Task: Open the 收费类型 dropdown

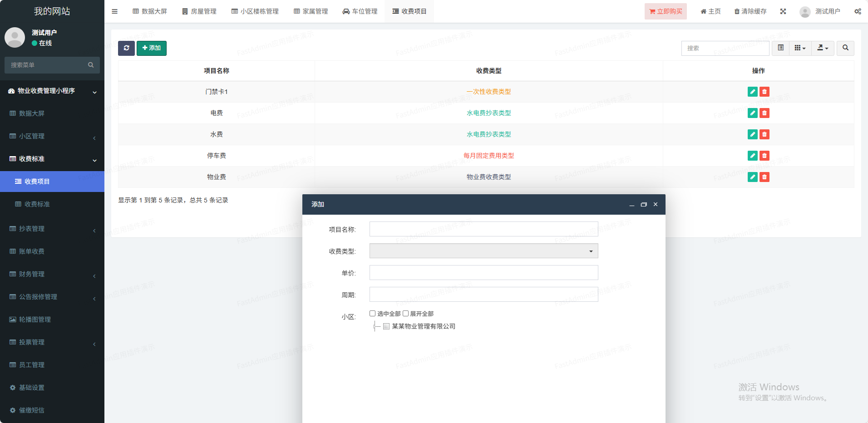Action: coord(483,251)
